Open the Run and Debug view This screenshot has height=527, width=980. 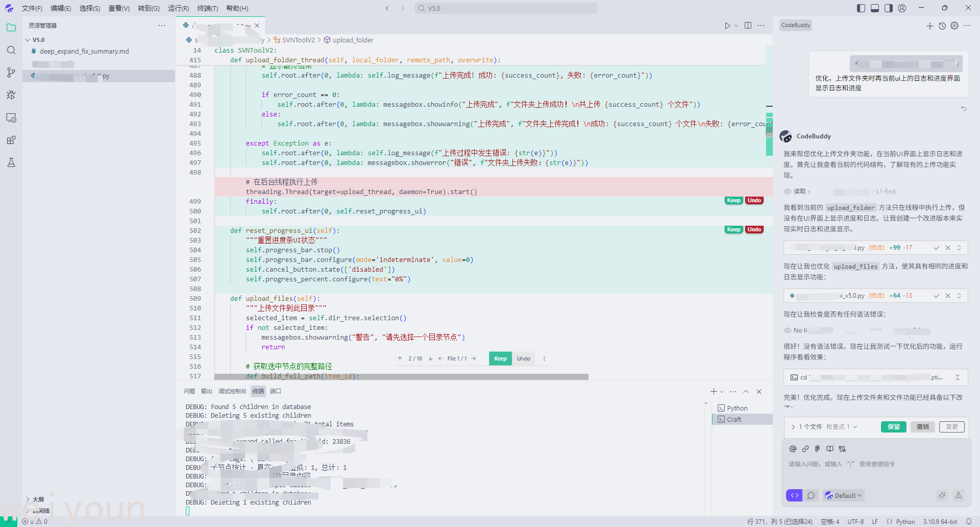11,95
